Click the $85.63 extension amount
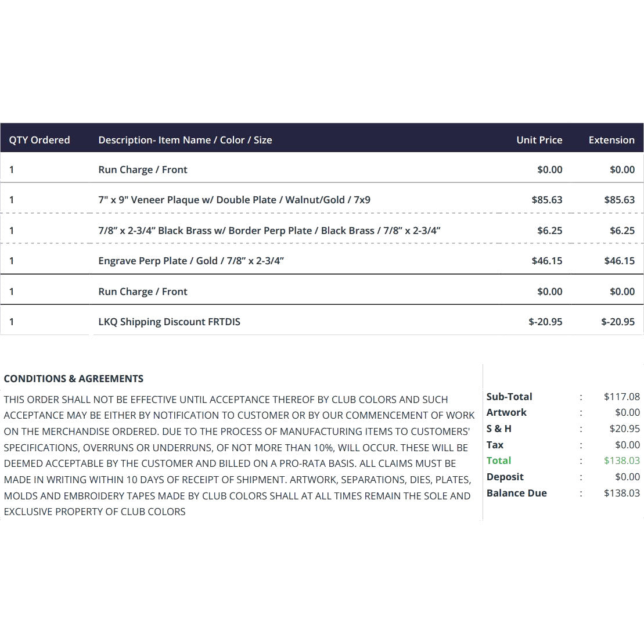Screen dimensions: 644x644 620,200
